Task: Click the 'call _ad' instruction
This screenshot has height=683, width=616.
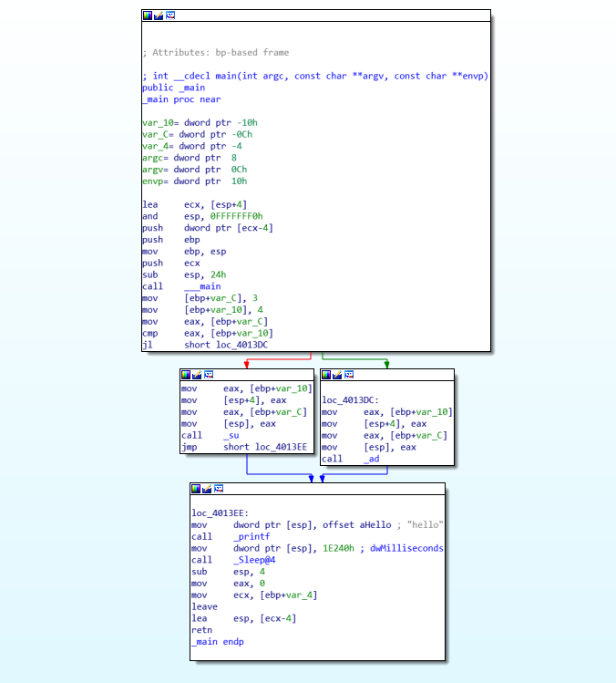Action: point(351,459)
